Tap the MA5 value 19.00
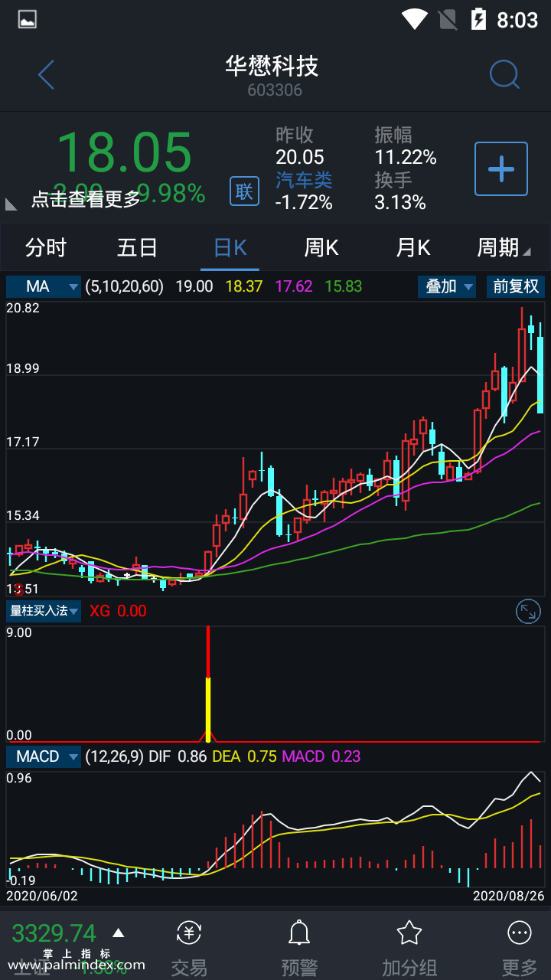This screenshot has height=980, width=551. (x=194, y=286)
